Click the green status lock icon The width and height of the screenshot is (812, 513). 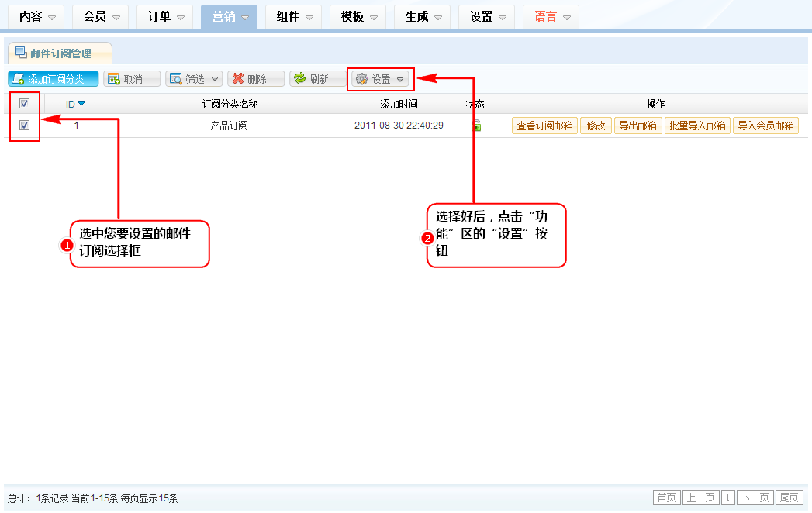tap(475, 126)
